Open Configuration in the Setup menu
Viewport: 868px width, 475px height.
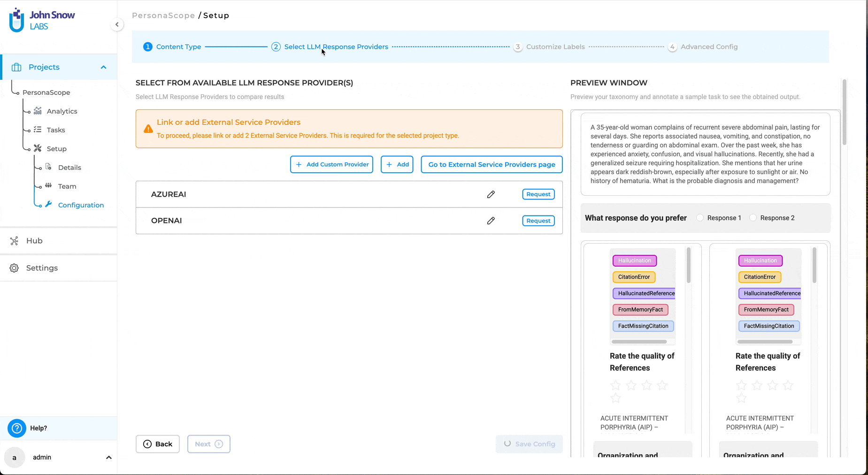[81, 205]
